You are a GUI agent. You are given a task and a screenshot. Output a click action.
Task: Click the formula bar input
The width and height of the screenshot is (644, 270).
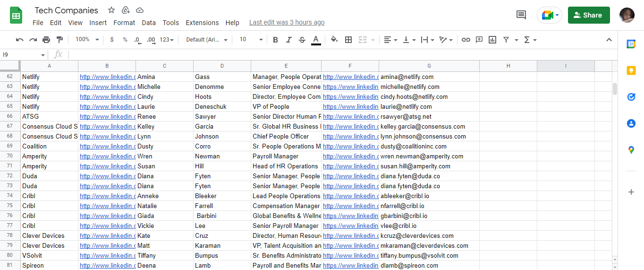pos(342,55)
